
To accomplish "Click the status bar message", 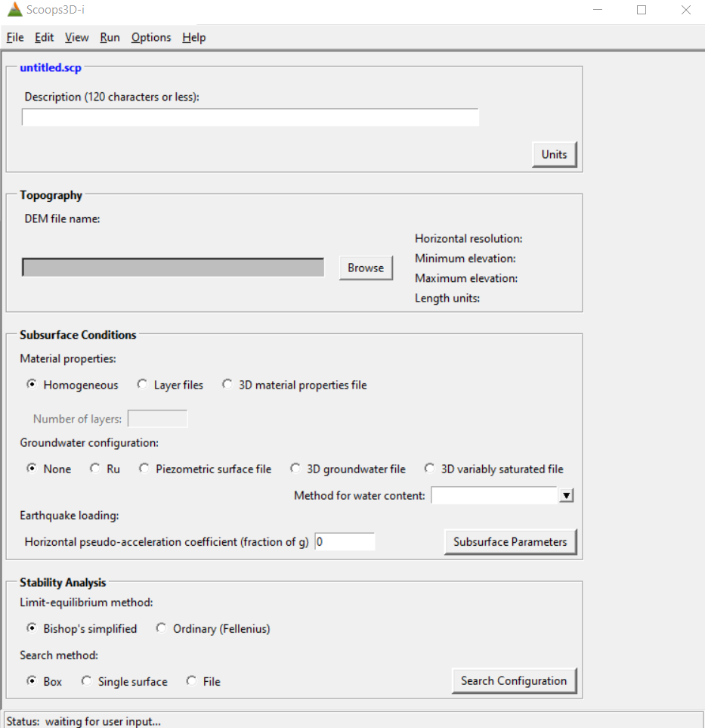I will coord(84,721).
